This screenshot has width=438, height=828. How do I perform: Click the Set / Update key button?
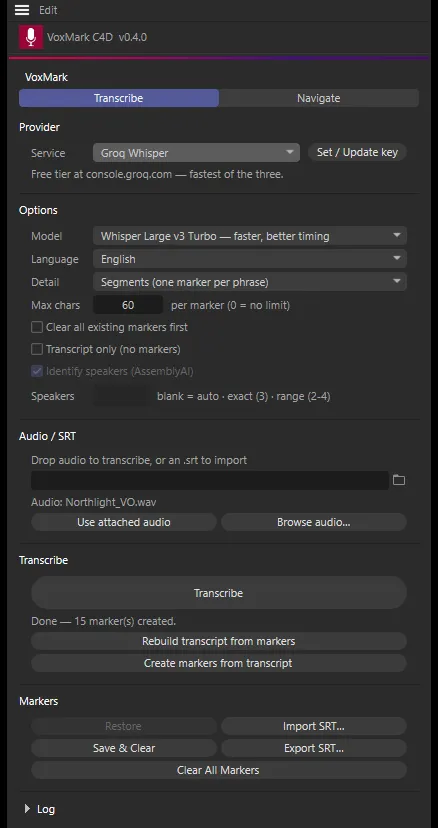tap(357, 153)
